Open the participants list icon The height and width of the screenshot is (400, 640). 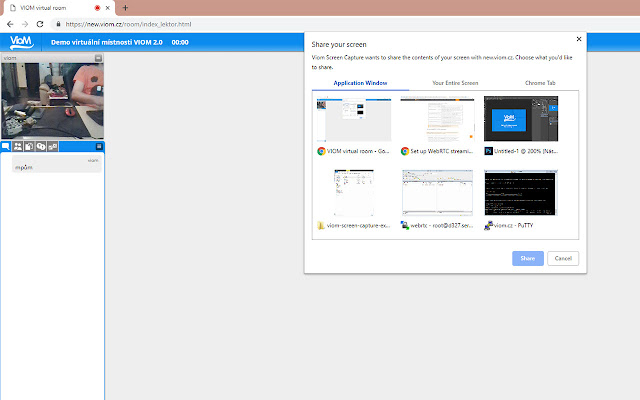(18, 146)
